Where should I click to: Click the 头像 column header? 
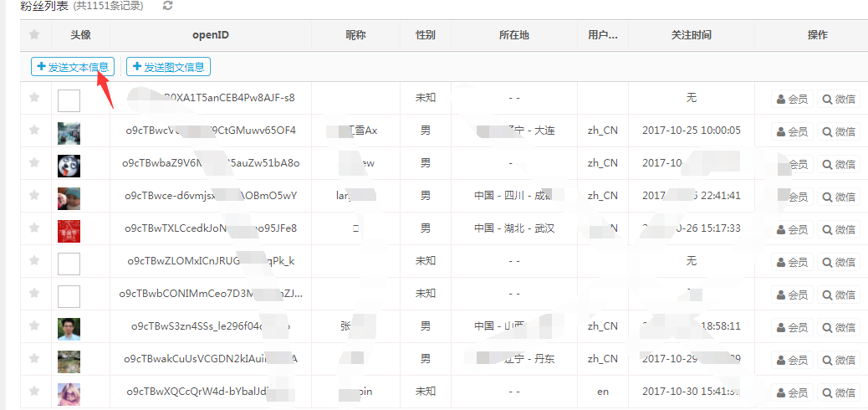coord(81,35)
